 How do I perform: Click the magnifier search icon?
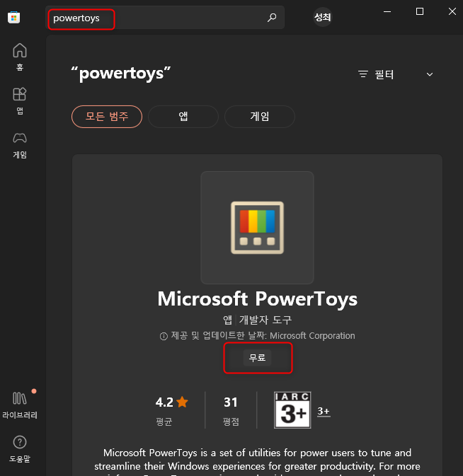pos(272,17)
